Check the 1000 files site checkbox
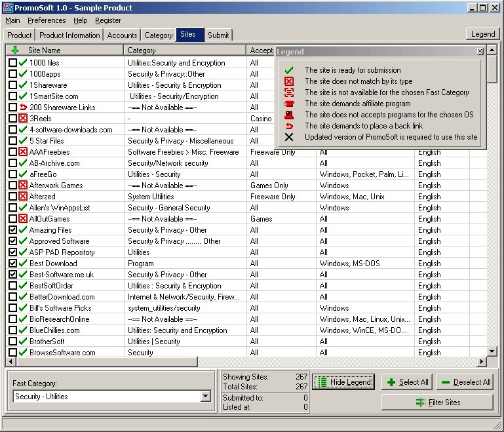Image resolution: width=504 pixels, height=432 pixels. click(12, 63)
